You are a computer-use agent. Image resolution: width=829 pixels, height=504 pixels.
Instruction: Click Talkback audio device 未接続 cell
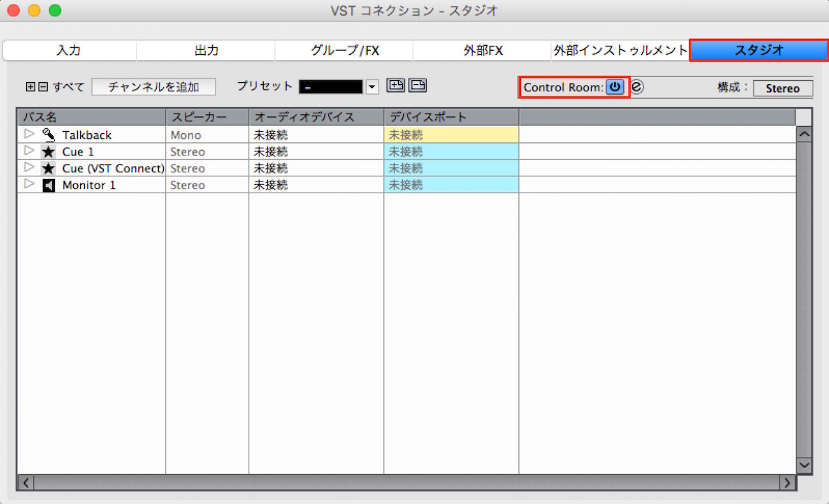coord(316,135)
